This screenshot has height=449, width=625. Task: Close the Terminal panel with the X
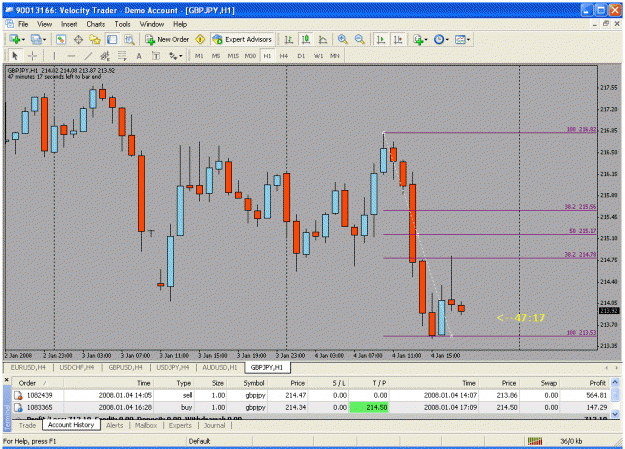[7, 380]
